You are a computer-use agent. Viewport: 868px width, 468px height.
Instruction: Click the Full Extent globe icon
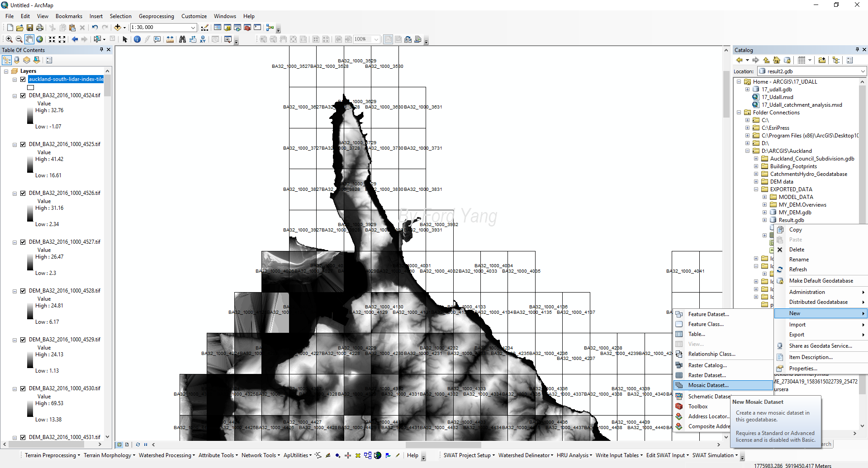tap(40, 39)
